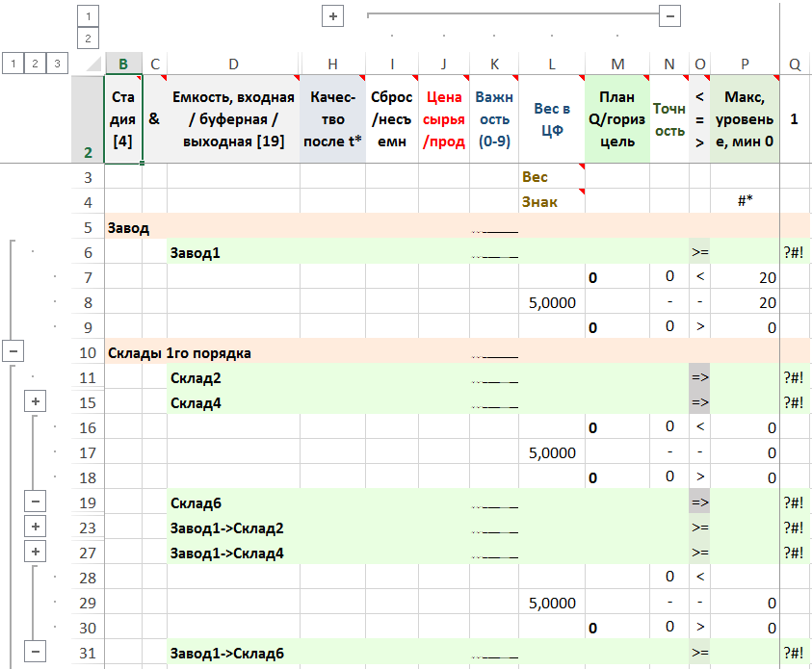This screenshot has width=812, height=669.
Task: Expand hidden columns with top plus button
Action: pos(332,16)
